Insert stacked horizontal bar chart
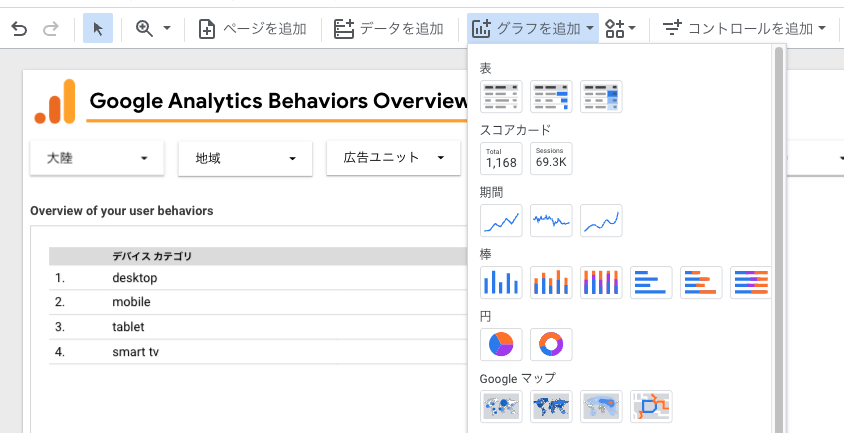 [701, 282]
